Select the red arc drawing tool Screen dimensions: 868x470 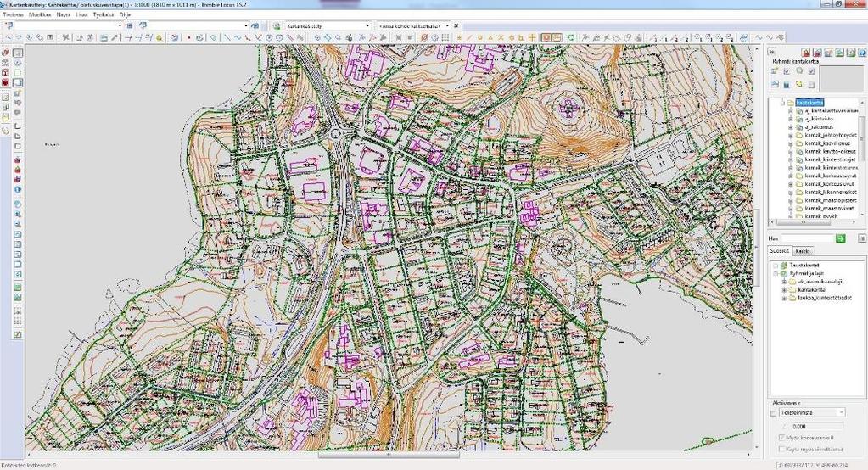(x=248, y=37)
